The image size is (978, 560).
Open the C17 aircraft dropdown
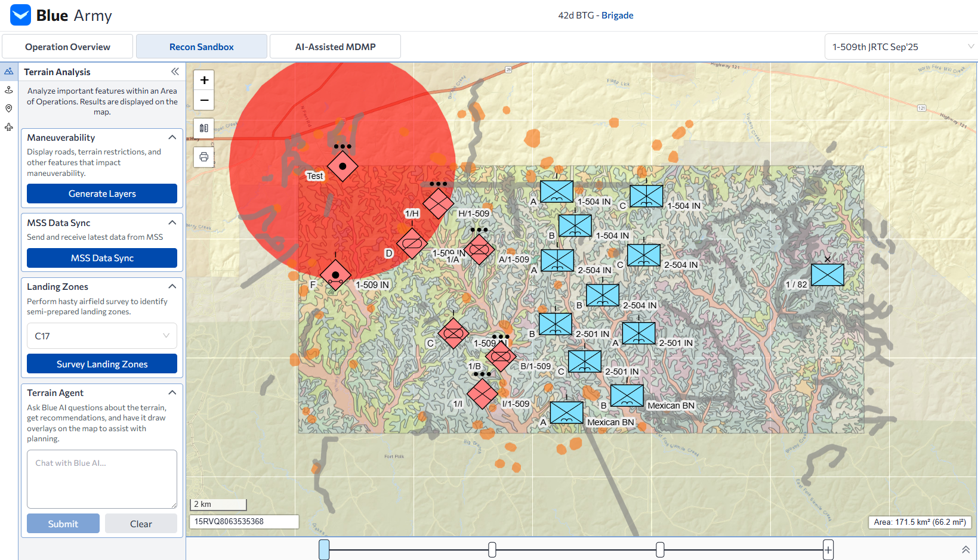(x=102, y=336)
